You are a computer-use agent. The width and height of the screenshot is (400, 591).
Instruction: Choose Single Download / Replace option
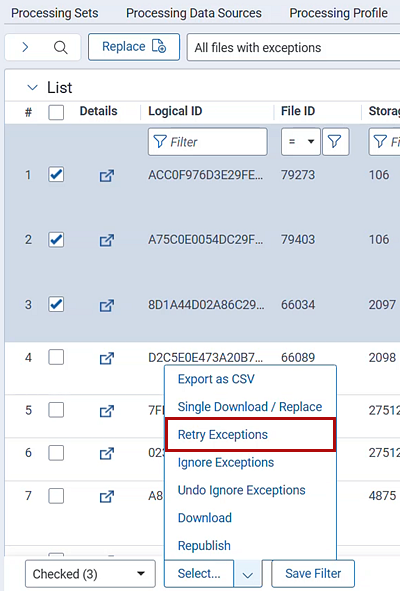[250, 407]
